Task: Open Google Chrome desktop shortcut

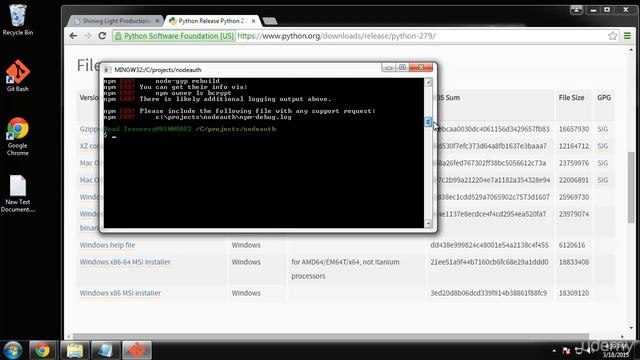Action: coord(18,137)
